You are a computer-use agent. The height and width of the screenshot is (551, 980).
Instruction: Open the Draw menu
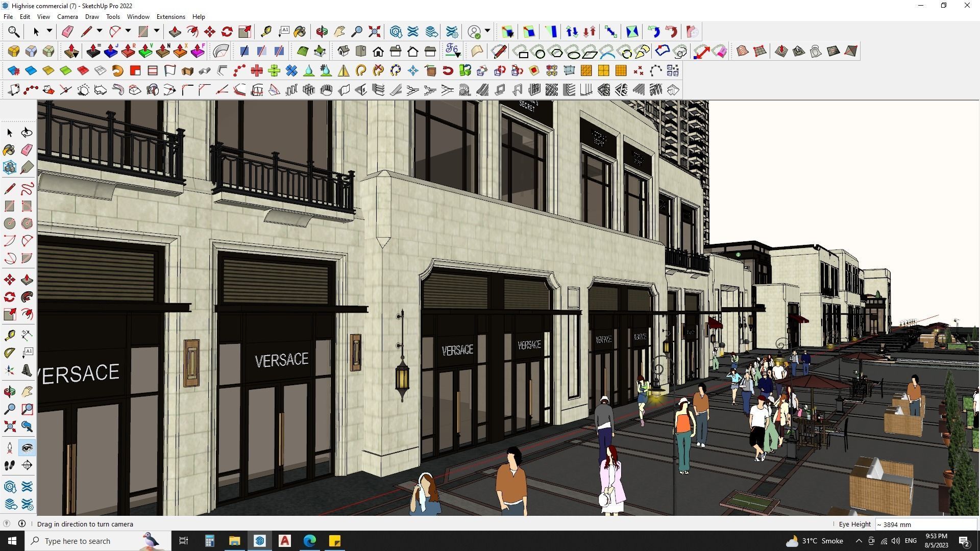coord(92,17)
